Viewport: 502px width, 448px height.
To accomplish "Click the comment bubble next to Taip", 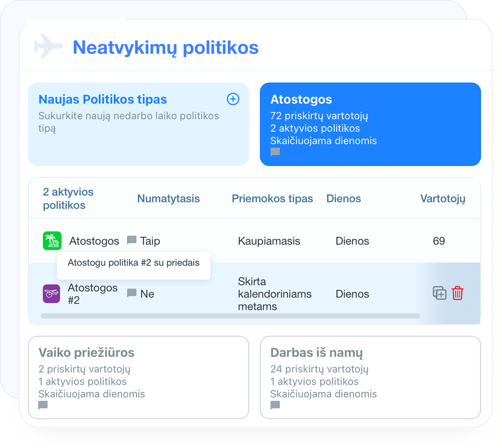I will (x=132, y=239).
